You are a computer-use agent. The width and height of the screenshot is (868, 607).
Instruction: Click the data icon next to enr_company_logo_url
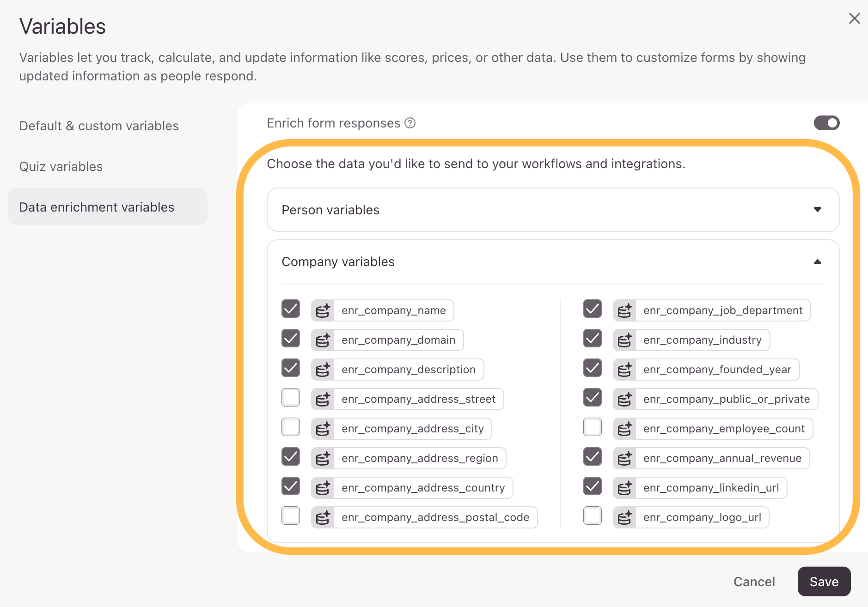[624, 517]
